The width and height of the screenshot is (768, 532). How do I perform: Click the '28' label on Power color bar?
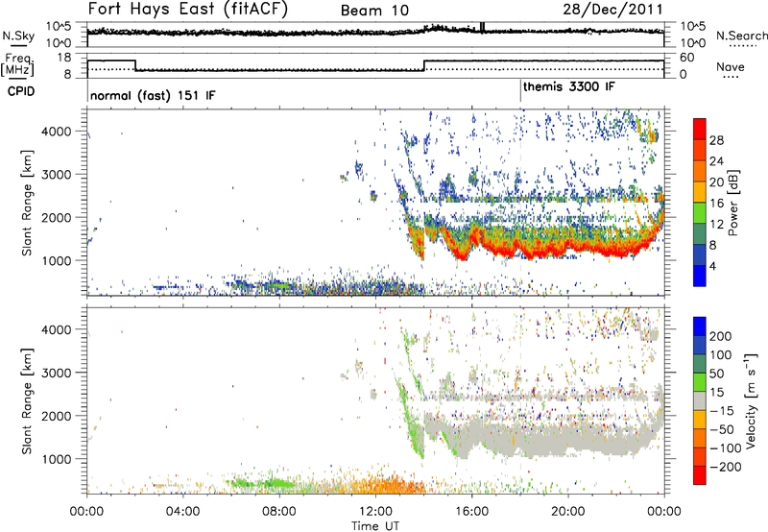pyautogui.click(x=716, y=140)
